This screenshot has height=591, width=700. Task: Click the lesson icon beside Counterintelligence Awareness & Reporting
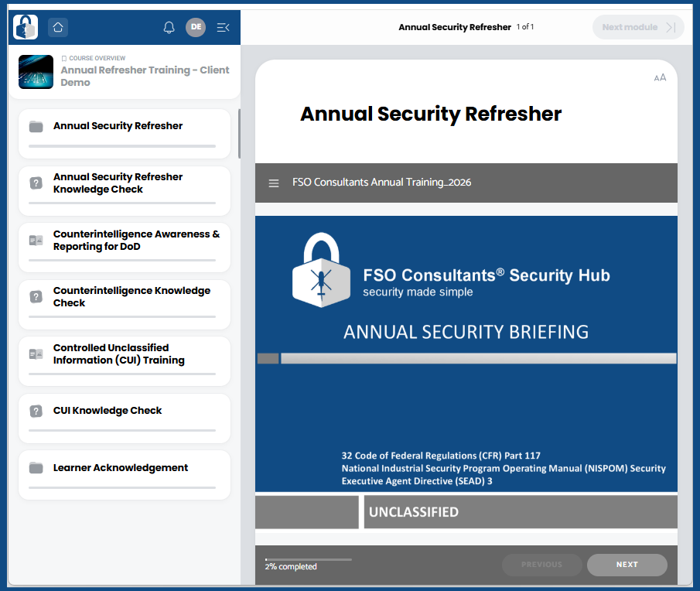coord(36,240)
